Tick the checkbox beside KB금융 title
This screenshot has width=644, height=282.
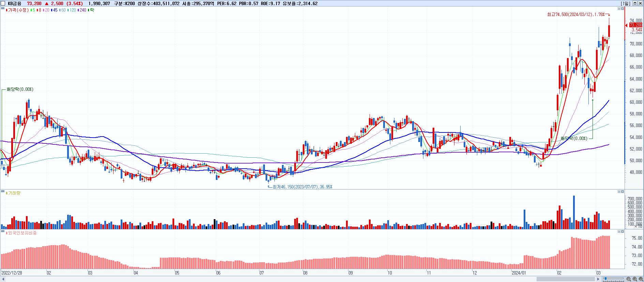point(3,3)
